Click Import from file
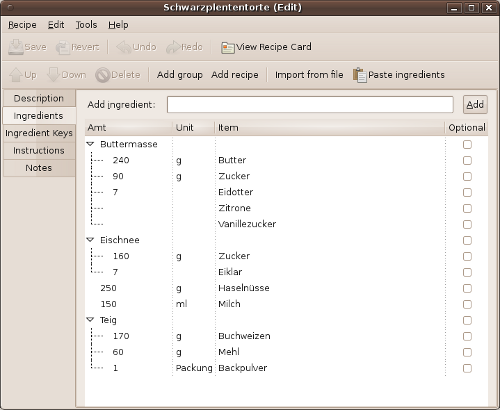 tap(309, 75)
